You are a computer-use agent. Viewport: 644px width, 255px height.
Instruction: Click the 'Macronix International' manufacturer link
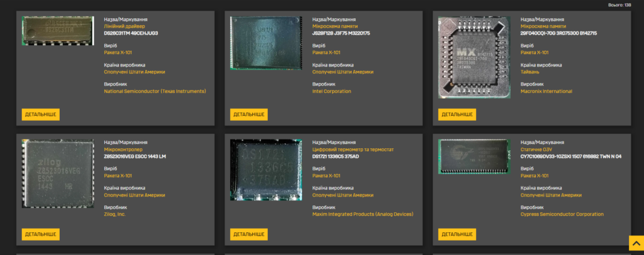tap(546, 92)
